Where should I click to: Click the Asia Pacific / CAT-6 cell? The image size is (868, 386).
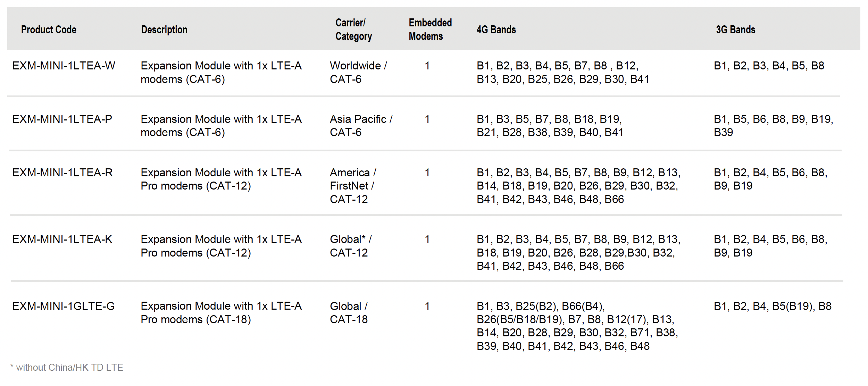click(x=361, y=126)
